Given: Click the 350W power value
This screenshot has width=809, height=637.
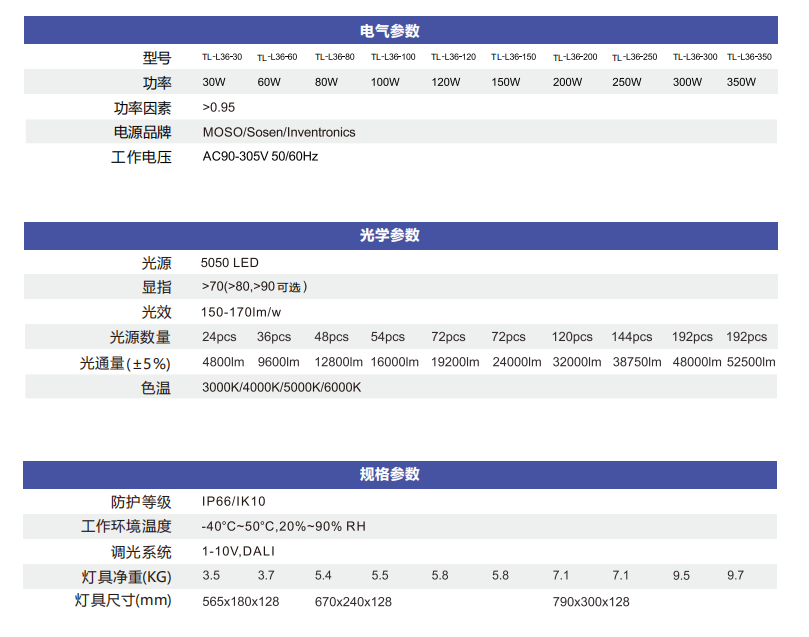Looking at the screenshot, I should point(741,82).
